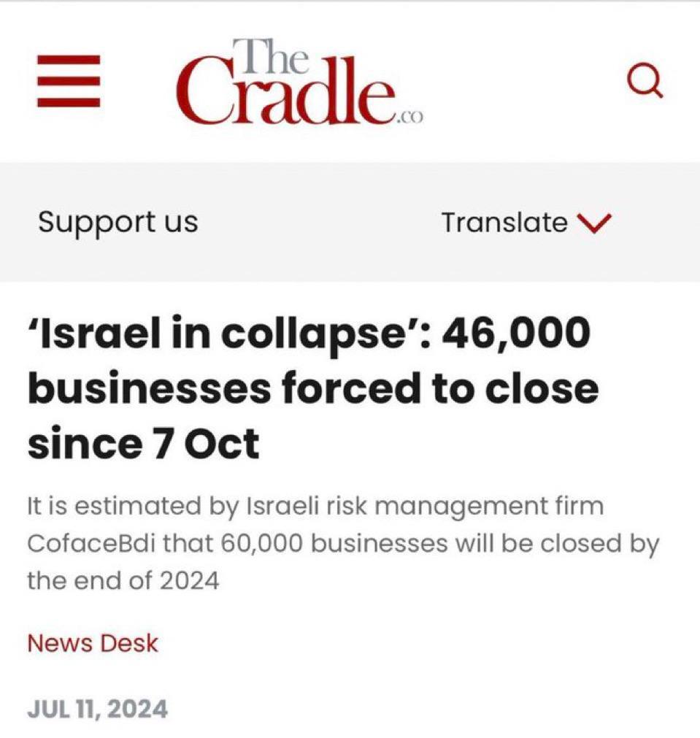Image resolution: width=700 pixels, height=738 pixels.
Task: Click the Support us link
Action: point(118,222)
